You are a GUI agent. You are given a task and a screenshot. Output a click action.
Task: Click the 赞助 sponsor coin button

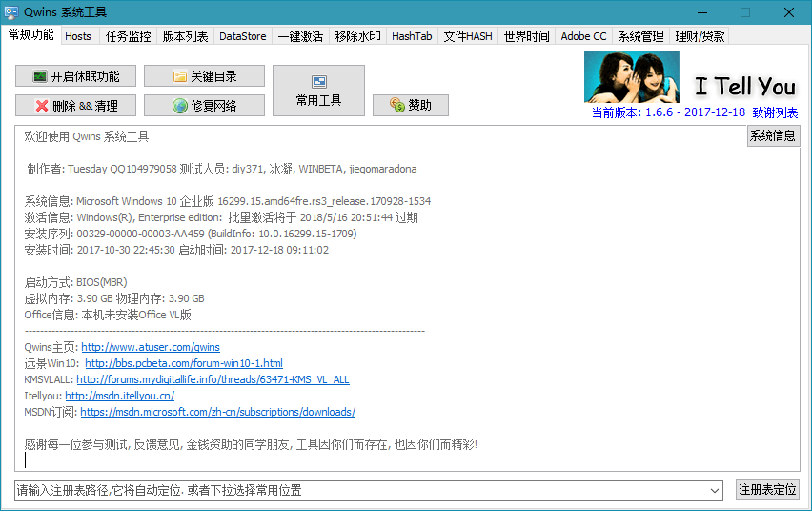410,106
